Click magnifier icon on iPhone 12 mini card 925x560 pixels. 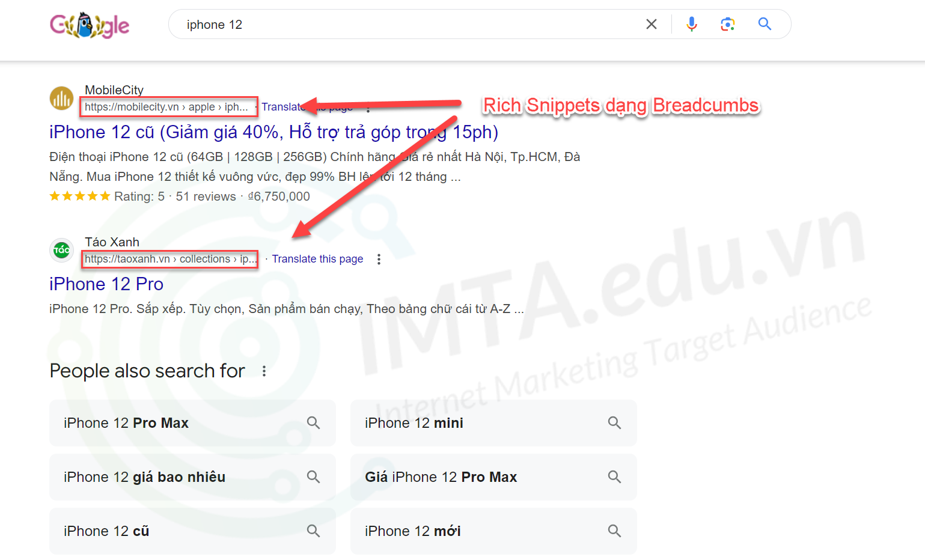point(614,422)
